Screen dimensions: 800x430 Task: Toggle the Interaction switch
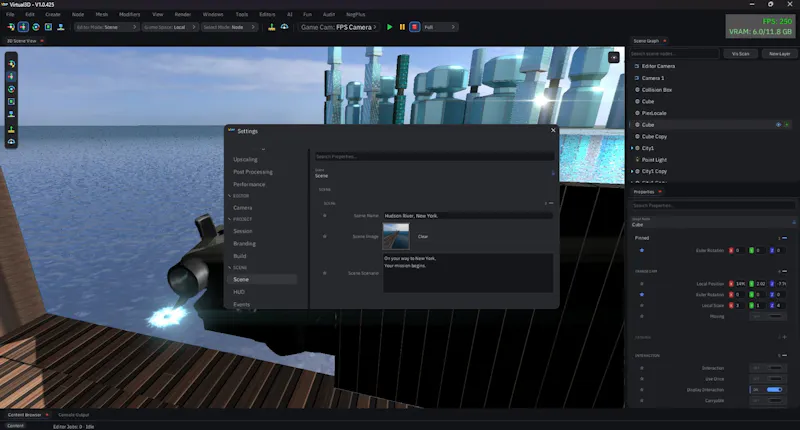(767, 368)
